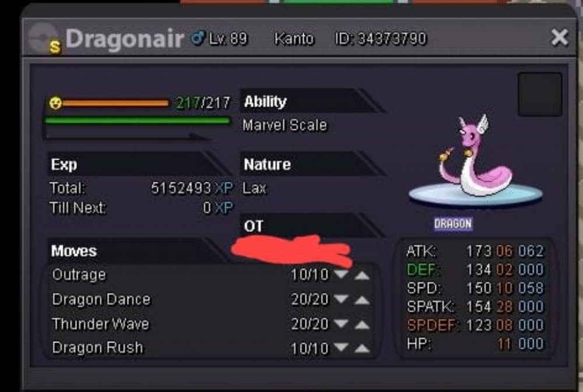Image resolution: width=583 pixels, height=392 pixels.
Task: Click Dragon Rush's up arrow
Action: coord(362,348)
